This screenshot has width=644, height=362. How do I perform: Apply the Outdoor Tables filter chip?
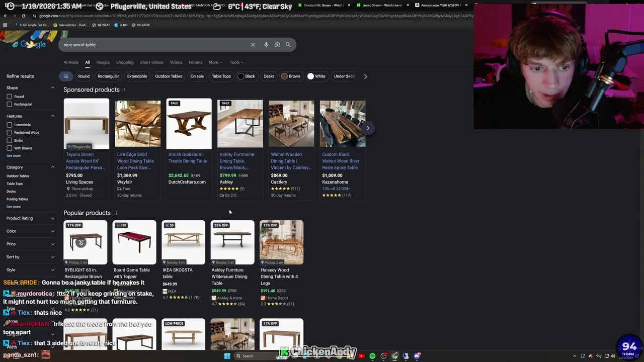coord(169,76)
